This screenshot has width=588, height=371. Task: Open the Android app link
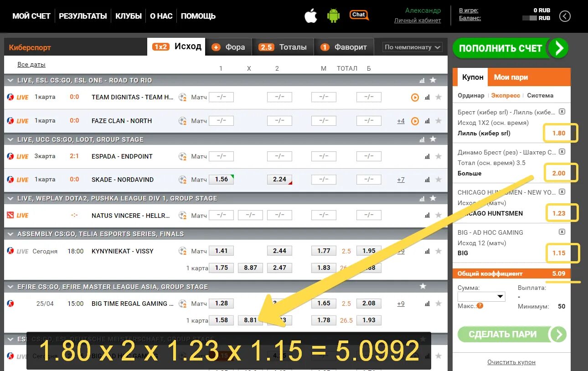pyautogui.click(x=334, y=16)
